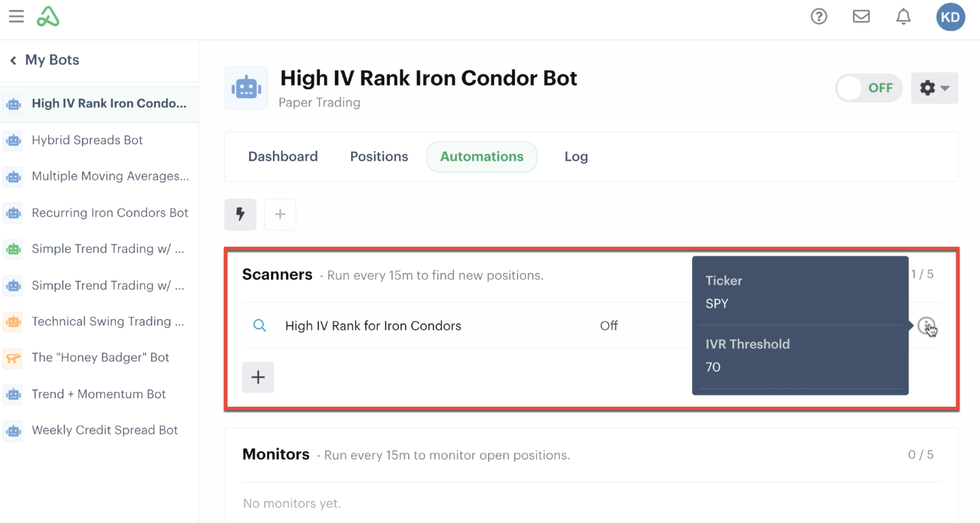Click the My Bots heading
The image size is (980, 523).
pyautogui.click(x=52, y=60)
